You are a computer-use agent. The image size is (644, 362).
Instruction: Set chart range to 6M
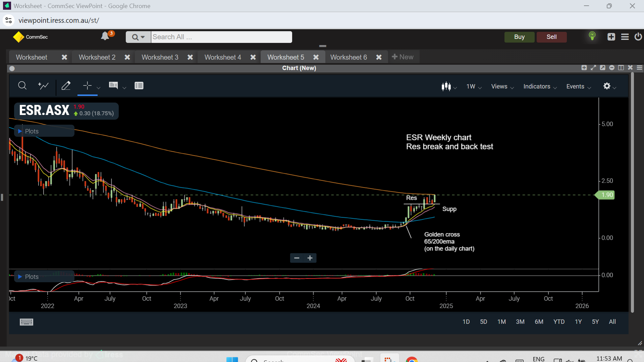(x=539, y=322)
